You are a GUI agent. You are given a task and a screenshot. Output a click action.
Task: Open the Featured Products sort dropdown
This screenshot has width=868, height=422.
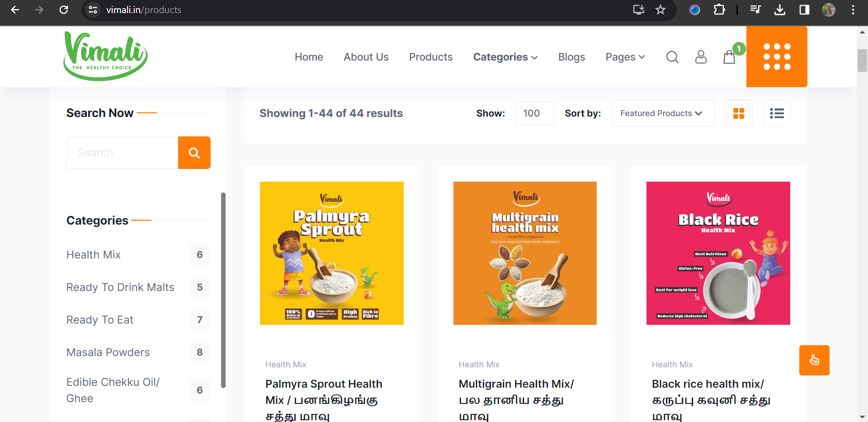tap(663, 113)
